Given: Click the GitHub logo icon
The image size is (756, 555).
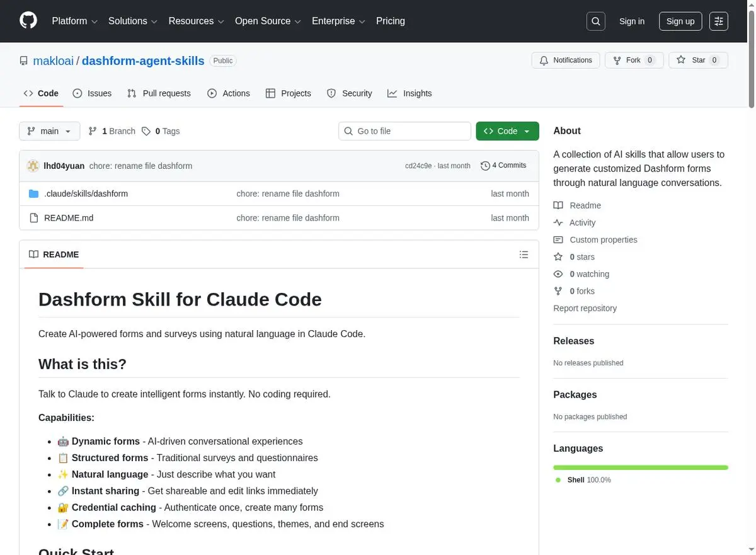Looking at the screenshot, I should point(28,21).
